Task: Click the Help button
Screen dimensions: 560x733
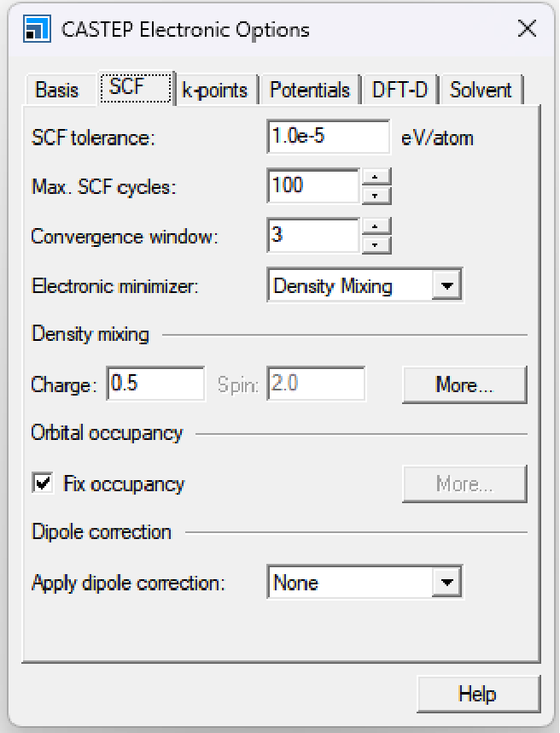Action: tap(477, 693)
